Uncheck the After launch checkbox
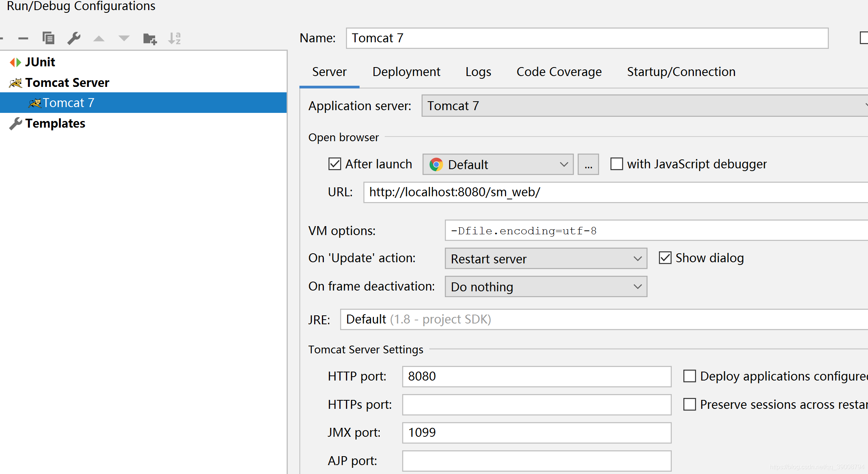 point(335,164)
